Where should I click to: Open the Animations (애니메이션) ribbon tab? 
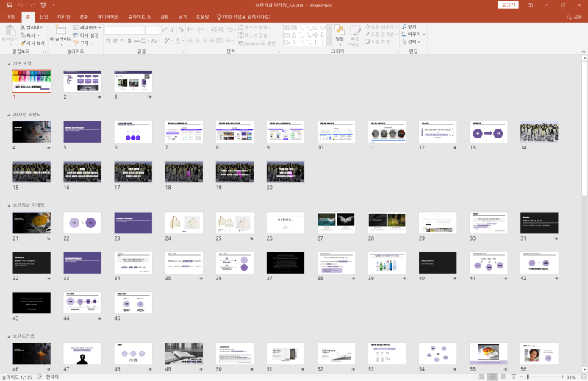click(110, 16)
